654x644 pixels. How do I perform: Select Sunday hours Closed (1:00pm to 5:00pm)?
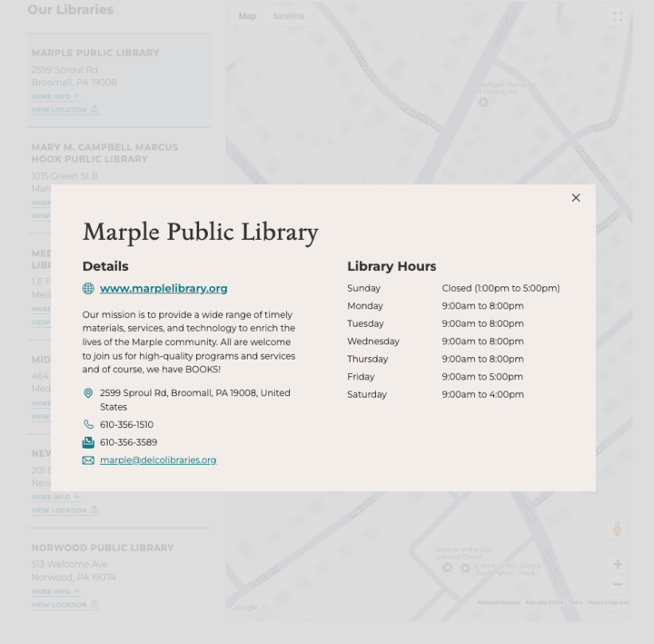click(500, 288)
